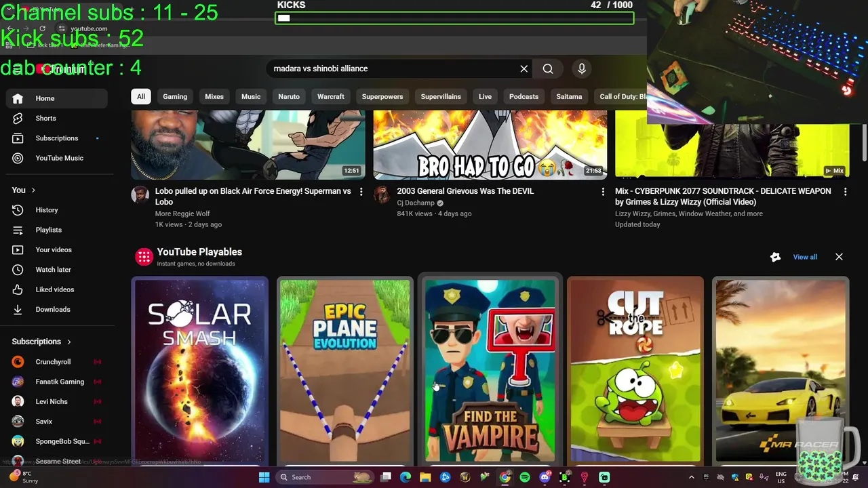Go to Shorts in the sidebar
Screen dimensions: 868x488
point(57,118)
